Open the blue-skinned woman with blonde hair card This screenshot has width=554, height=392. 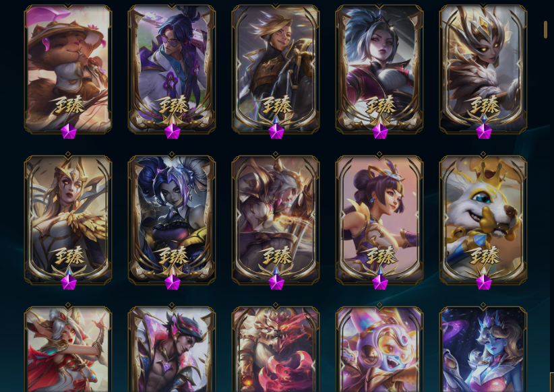tap(483, 349)
